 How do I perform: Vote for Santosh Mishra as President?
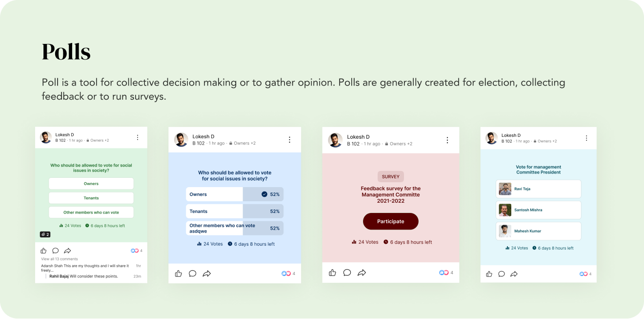point(538,210)
